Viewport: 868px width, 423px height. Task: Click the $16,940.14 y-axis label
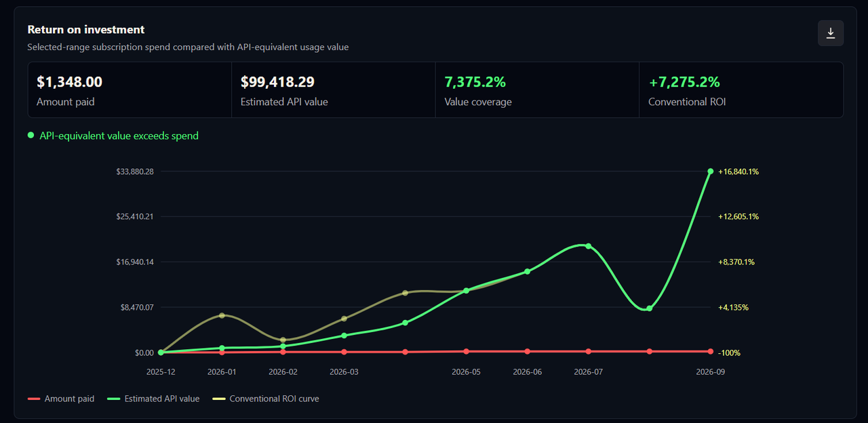pos(136,262)
